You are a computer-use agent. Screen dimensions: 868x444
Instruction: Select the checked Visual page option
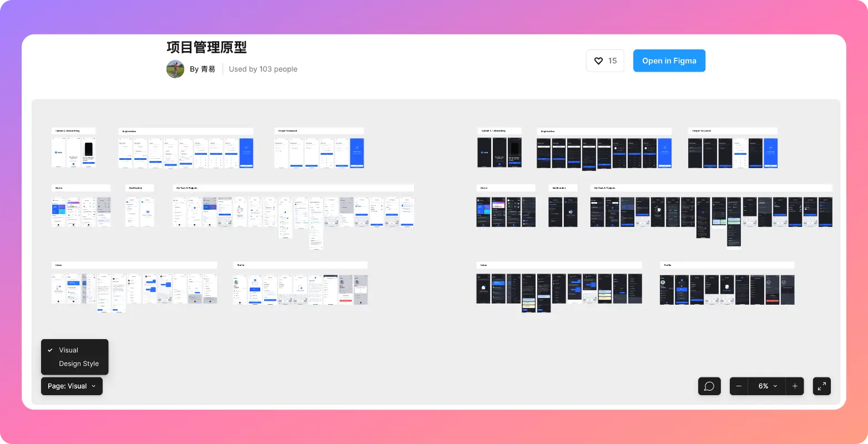pyautogui.click(x=69, y=350)
